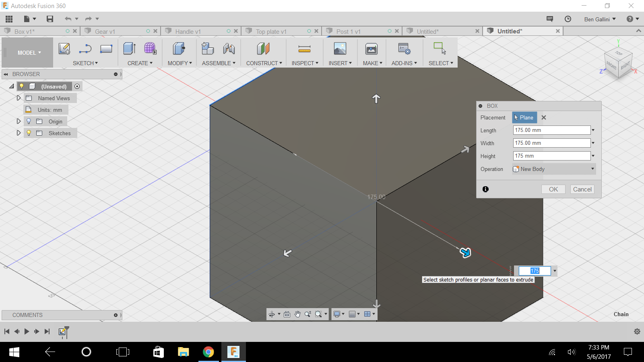Open timeline settings gear icon
The height and width of the screenshot is (362, 644).
tap(637, 331)
